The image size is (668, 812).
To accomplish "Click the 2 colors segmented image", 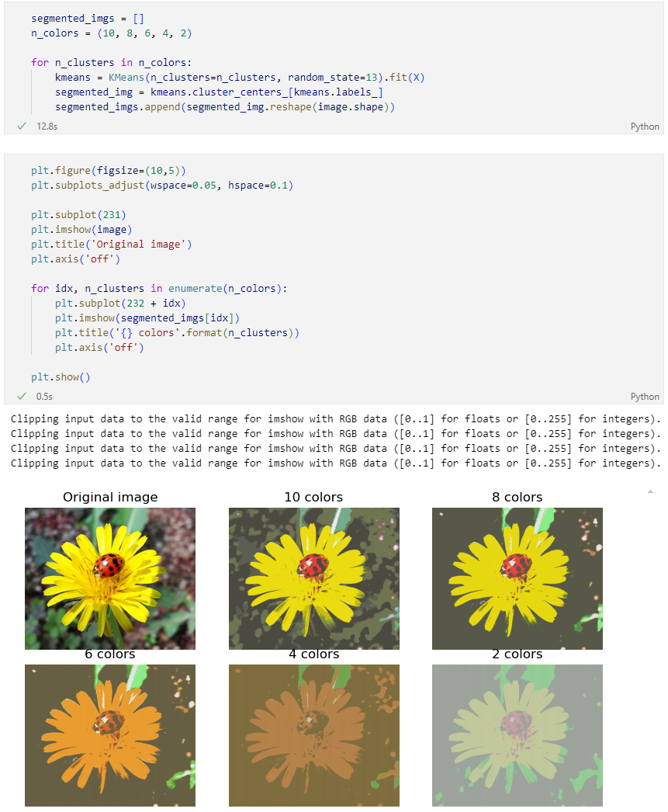I will coord(517,735).
